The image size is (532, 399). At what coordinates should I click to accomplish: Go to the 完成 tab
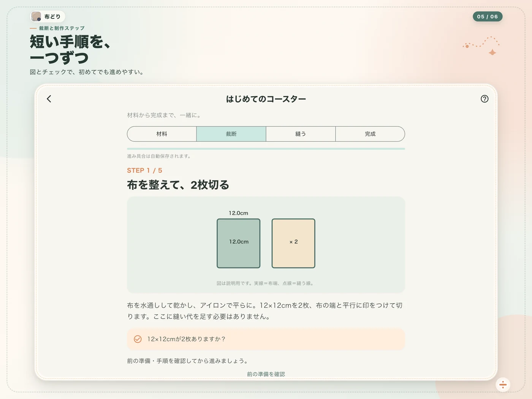(x=370, y=134)
